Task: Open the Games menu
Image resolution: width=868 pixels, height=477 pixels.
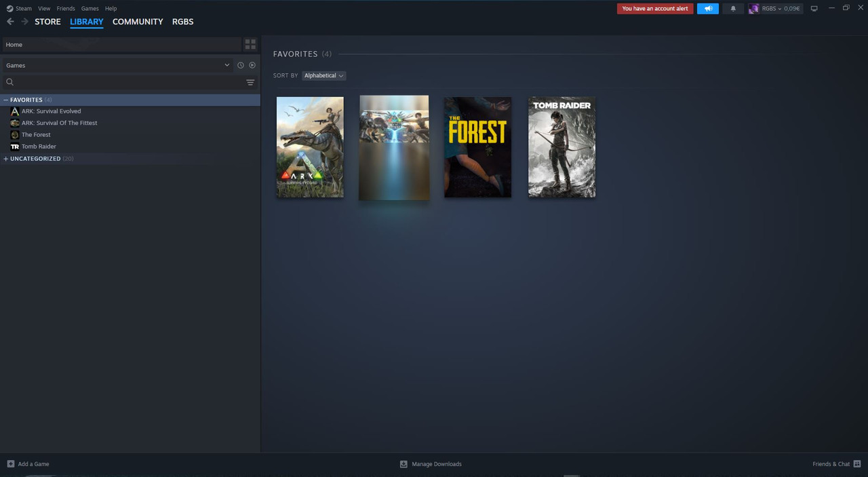Action: pos(90,9)
